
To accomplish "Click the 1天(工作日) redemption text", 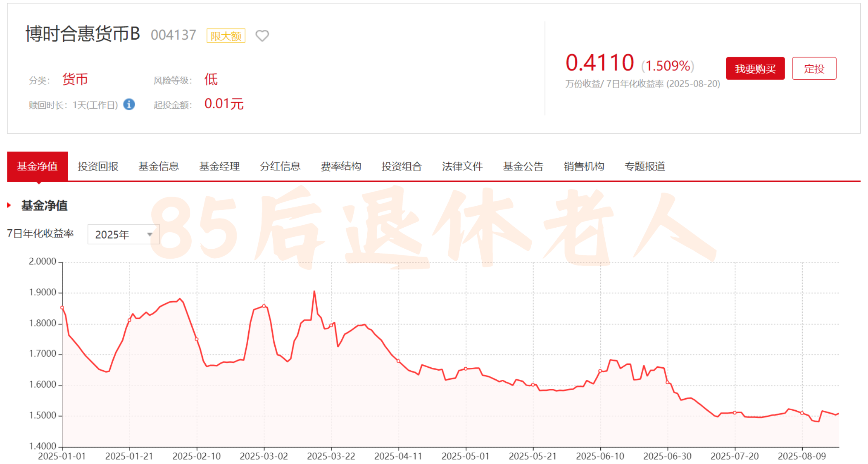I will coord(95,105).
